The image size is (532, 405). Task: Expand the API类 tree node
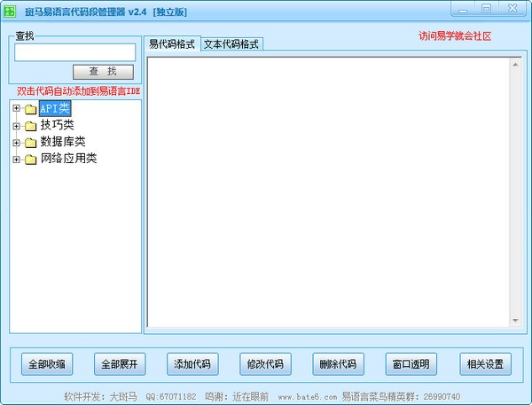16,109
